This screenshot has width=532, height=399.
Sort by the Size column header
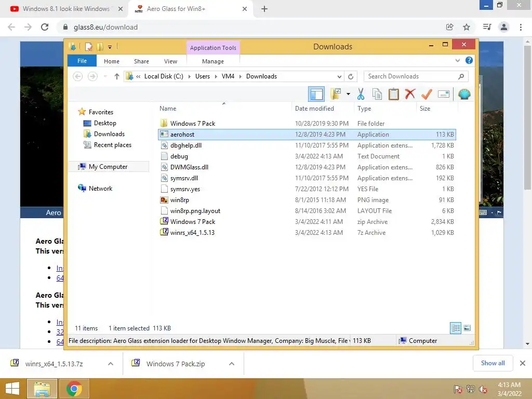[x=437, y=109]
